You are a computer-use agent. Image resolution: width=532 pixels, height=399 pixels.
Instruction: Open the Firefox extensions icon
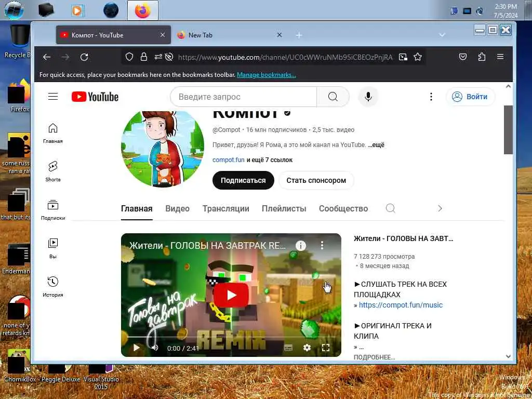pos(482,57)
